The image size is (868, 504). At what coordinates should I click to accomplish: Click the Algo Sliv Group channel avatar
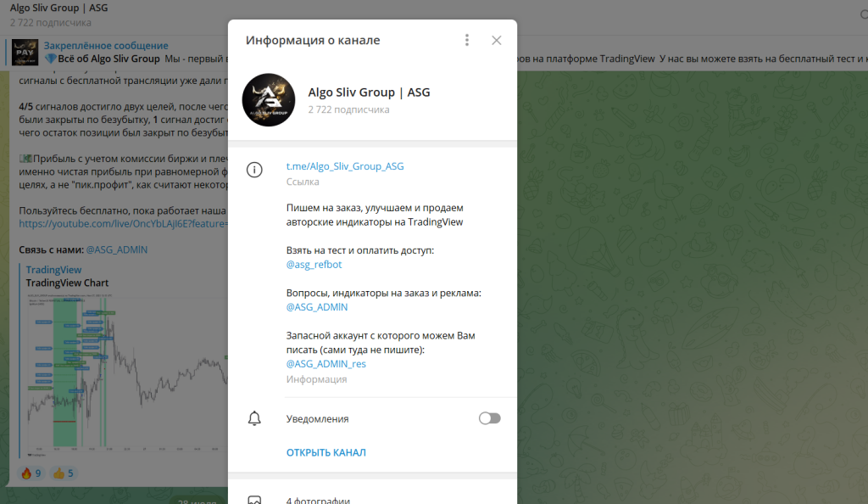pos(269,100)
